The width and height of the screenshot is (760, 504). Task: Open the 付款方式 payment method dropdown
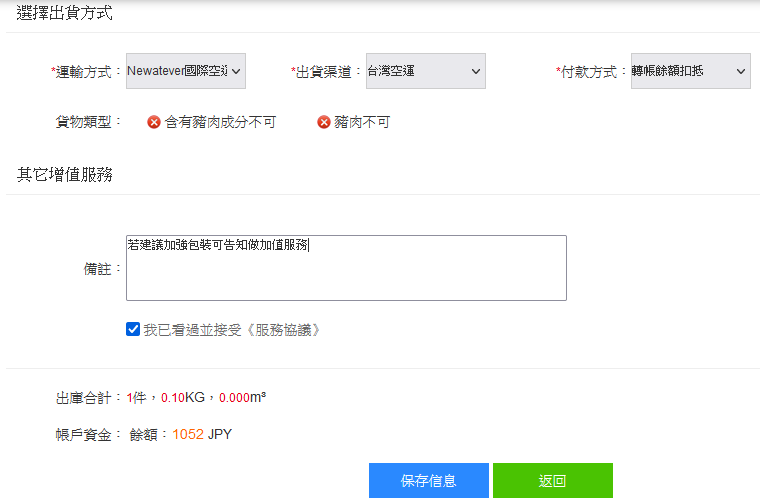tap(690, 71)
